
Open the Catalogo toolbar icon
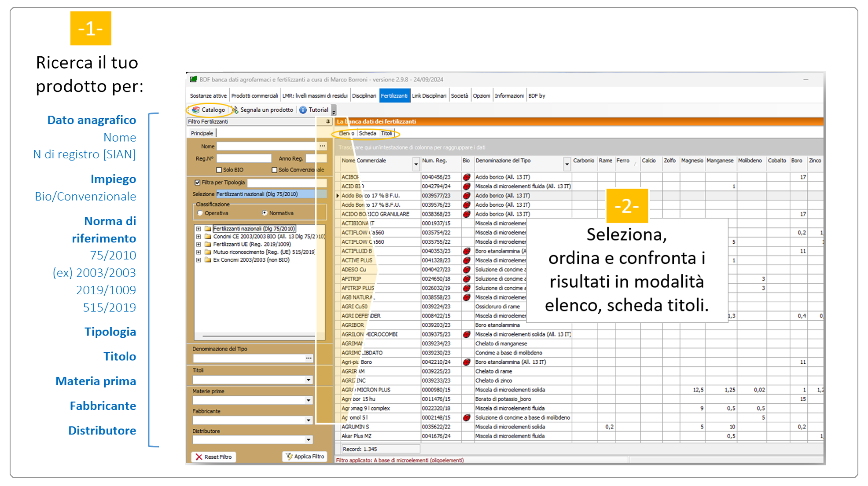coord(196,110)
